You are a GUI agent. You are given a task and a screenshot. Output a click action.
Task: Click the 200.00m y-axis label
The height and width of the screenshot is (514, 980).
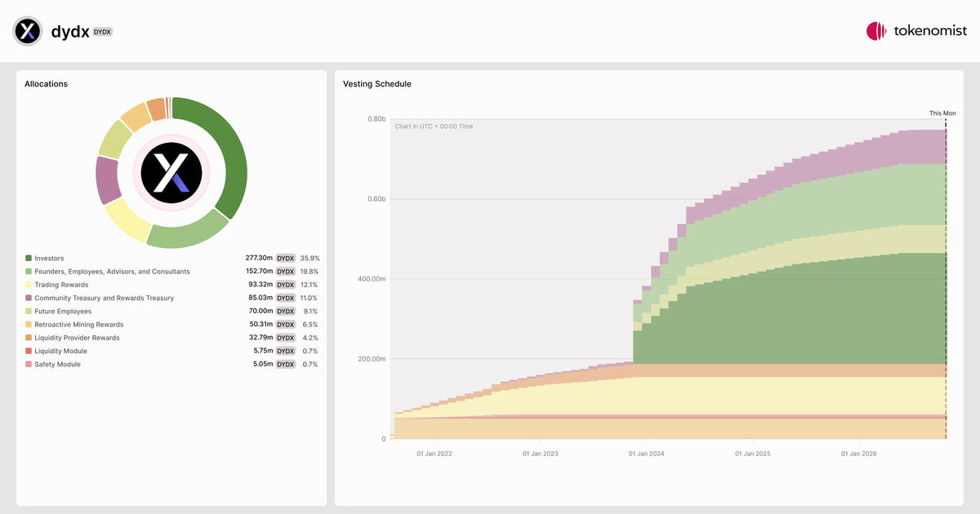[370, 359]
